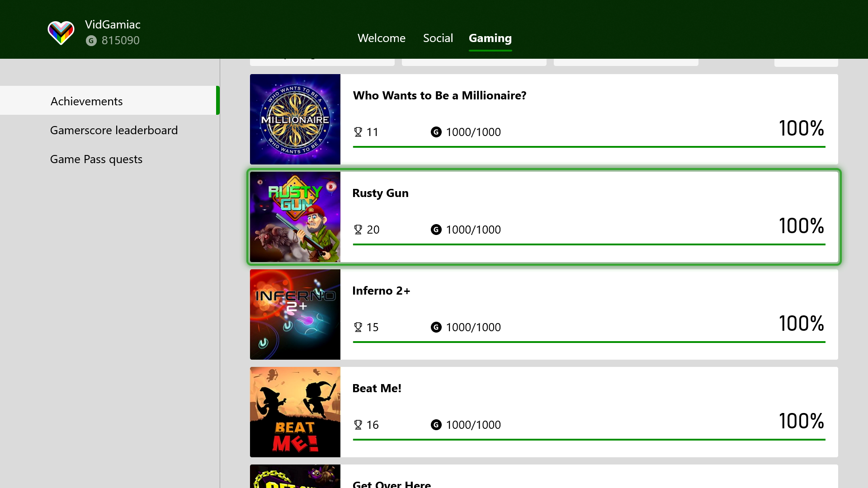Click the trophy icon for Rusty Gun
The image size is (868, 488).
coord(358,230)
